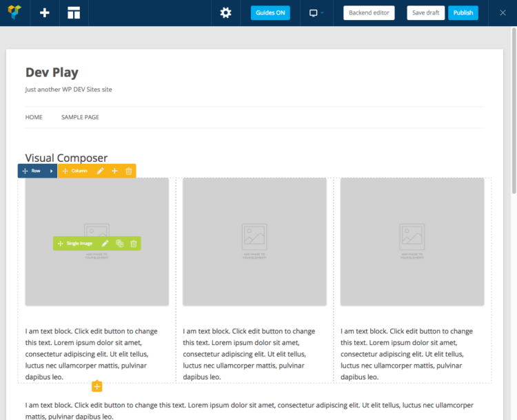Switch to Backend editor
The width and height of the screenshot is (517, 420).
click(369, 12)
